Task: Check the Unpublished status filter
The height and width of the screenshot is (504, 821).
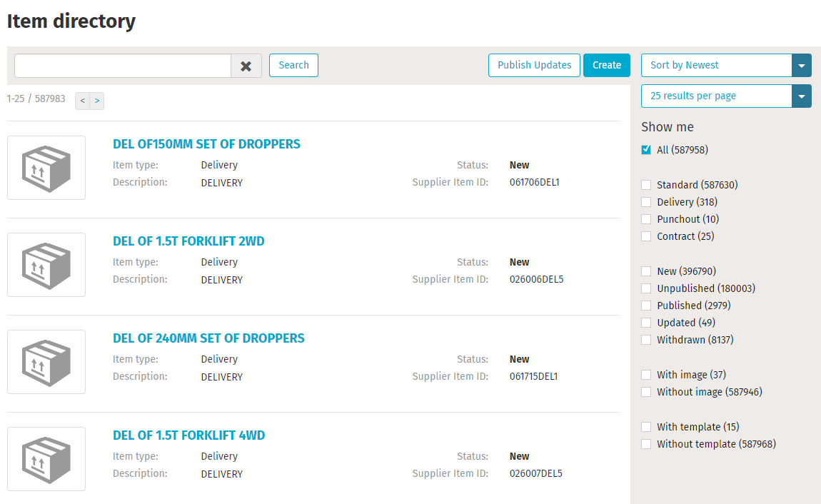Action: (646, 288)
